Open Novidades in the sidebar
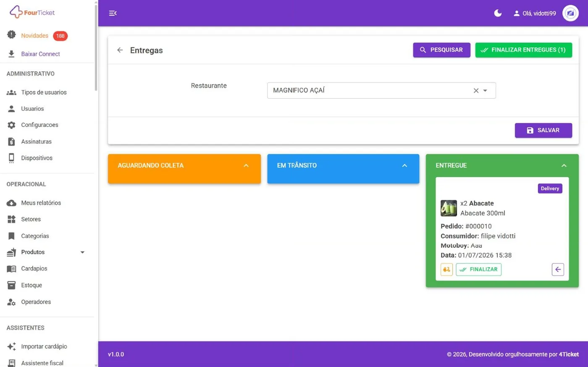 click(34, 36)
